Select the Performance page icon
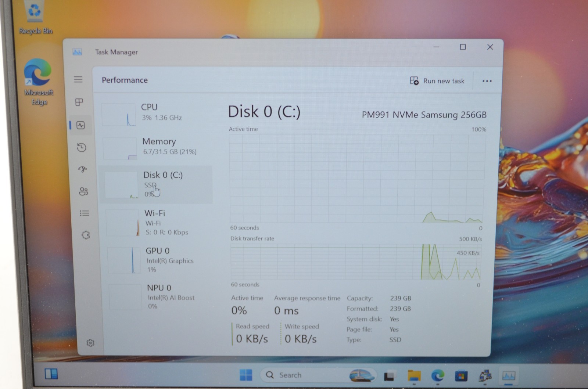Screen dimensions: 588x389 [80, 125]
